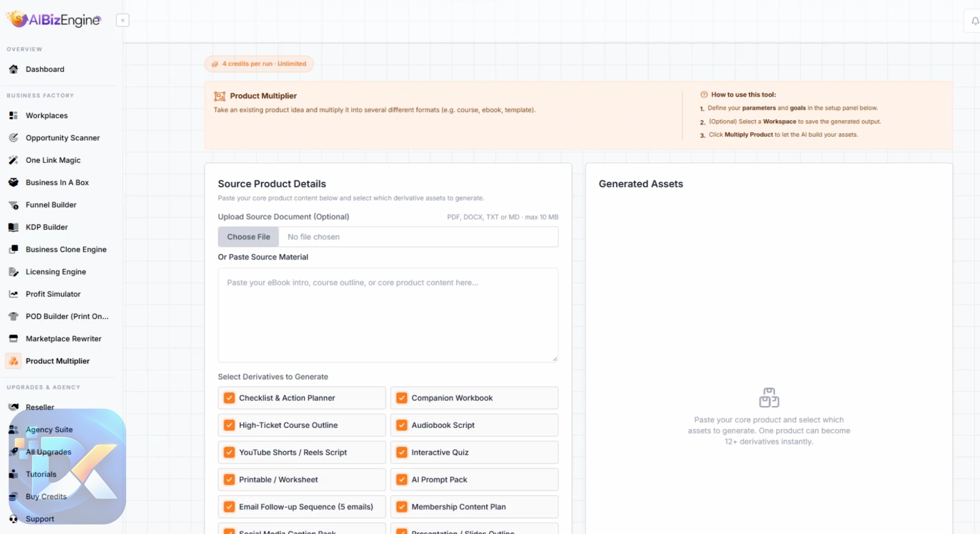
Task: Uncheck Email Follow-up Sequence checkbox
Action: click(x=229, y=507)
